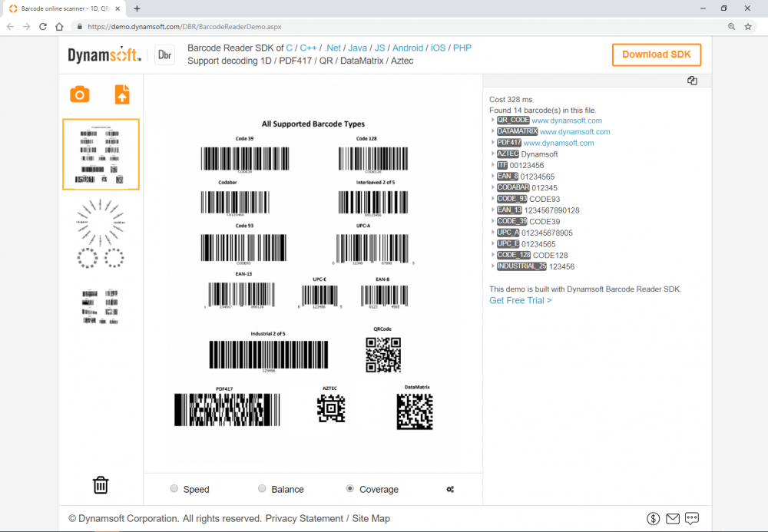Select the circular barcode sample thumbnail
Screen dimensions: 768x532
(x=101, y=234)
